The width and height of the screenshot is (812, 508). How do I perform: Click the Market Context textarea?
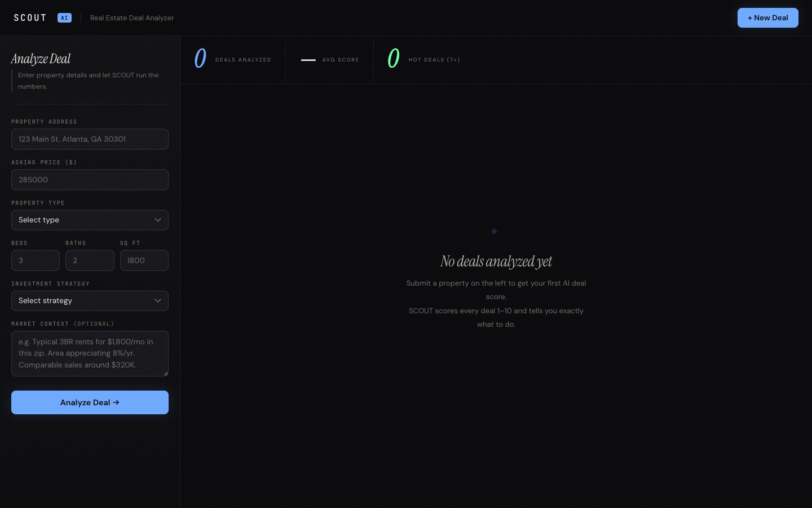coord(90,353)
